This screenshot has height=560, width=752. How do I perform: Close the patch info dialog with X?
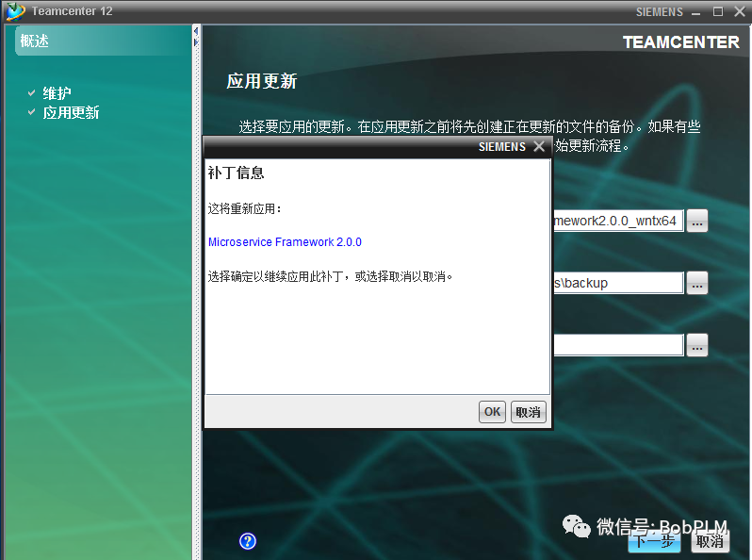539,146
